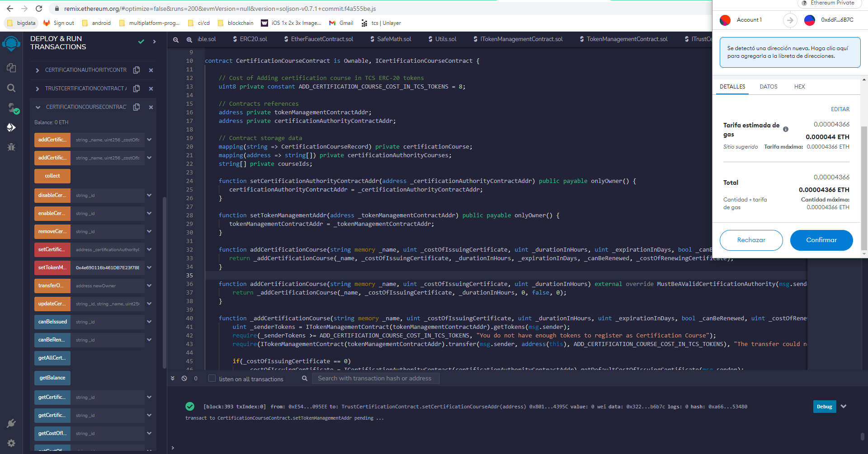
Task: Remove the TRUSTCERTIFICATIONCONTRACT deployed instance
Action: [151, 89]
